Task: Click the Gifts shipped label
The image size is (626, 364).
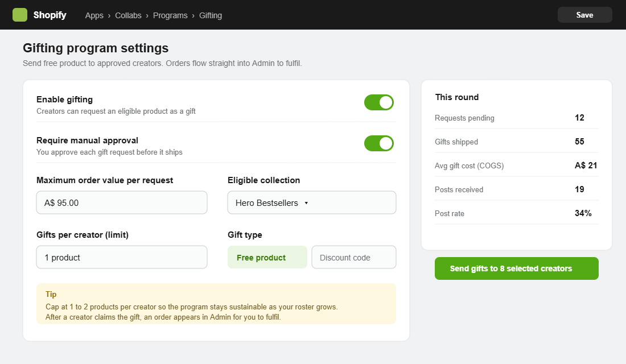Action: [x=456, y=142]
